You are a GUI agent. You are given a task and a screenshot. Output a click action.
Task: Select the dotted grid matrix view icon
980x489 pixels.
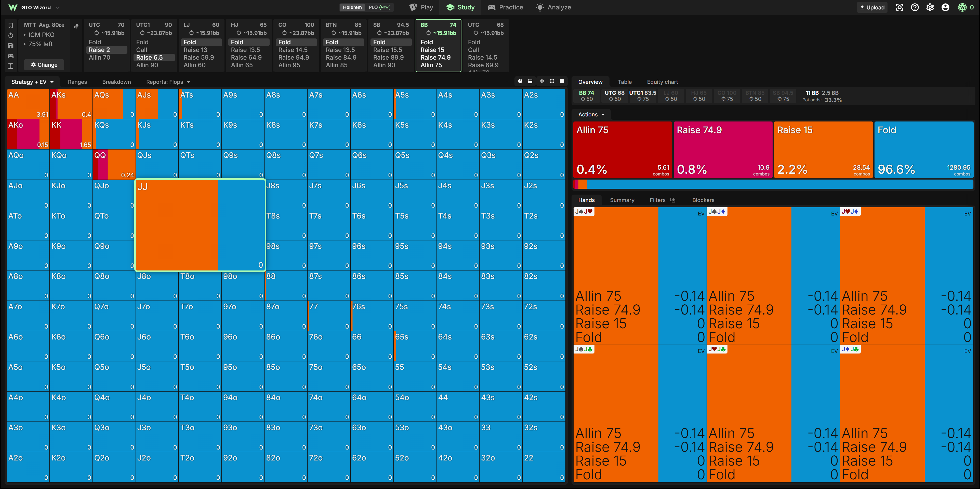point(552,81)
